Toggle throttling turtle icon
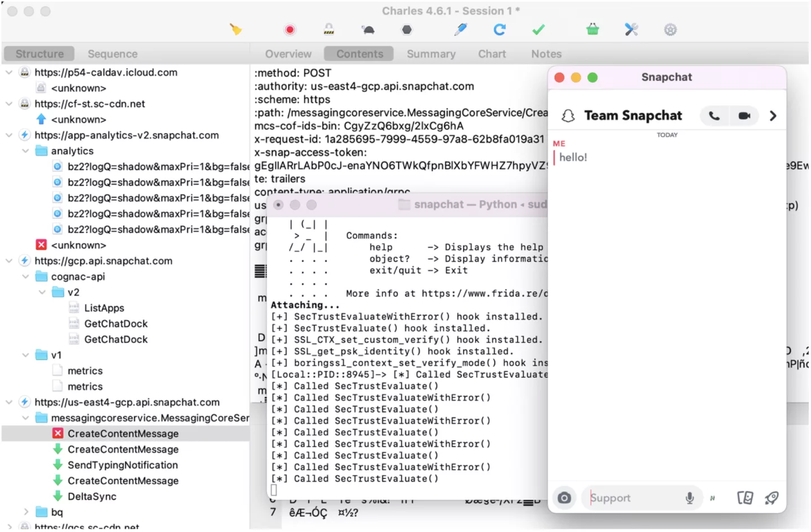The width and height of the screenshot is (811, 532). pos(368,29)
